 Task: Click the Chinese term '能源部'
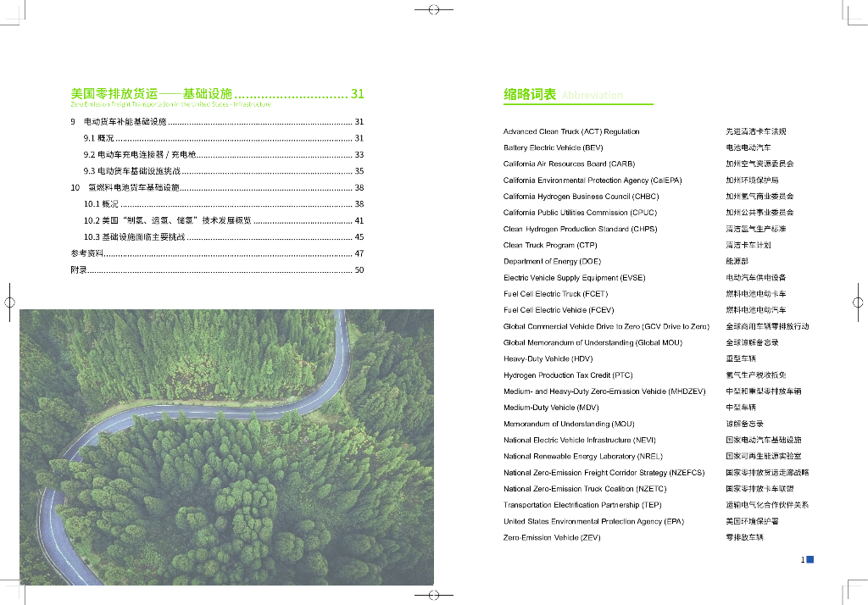[737, 261]
